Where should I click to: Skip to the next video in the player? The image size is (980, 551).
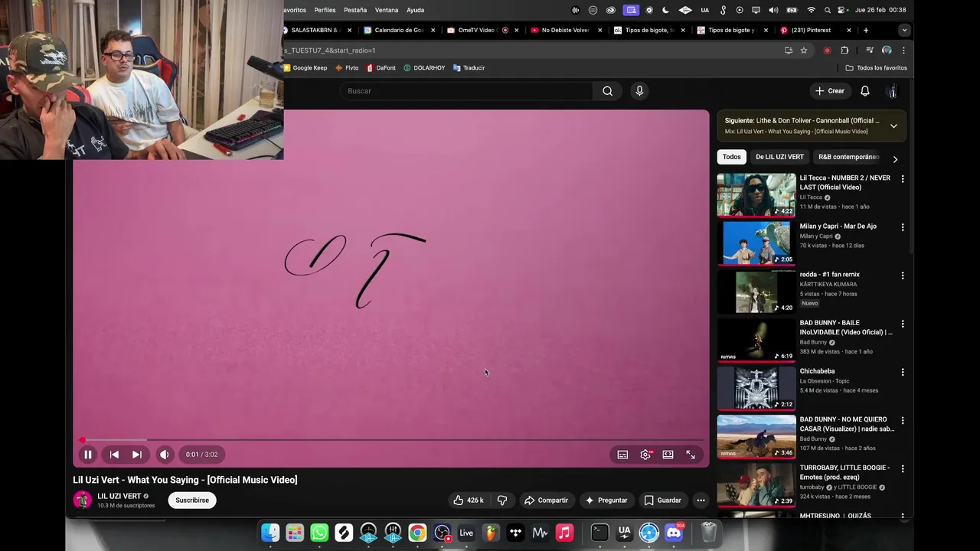click(x=136, y=455)
